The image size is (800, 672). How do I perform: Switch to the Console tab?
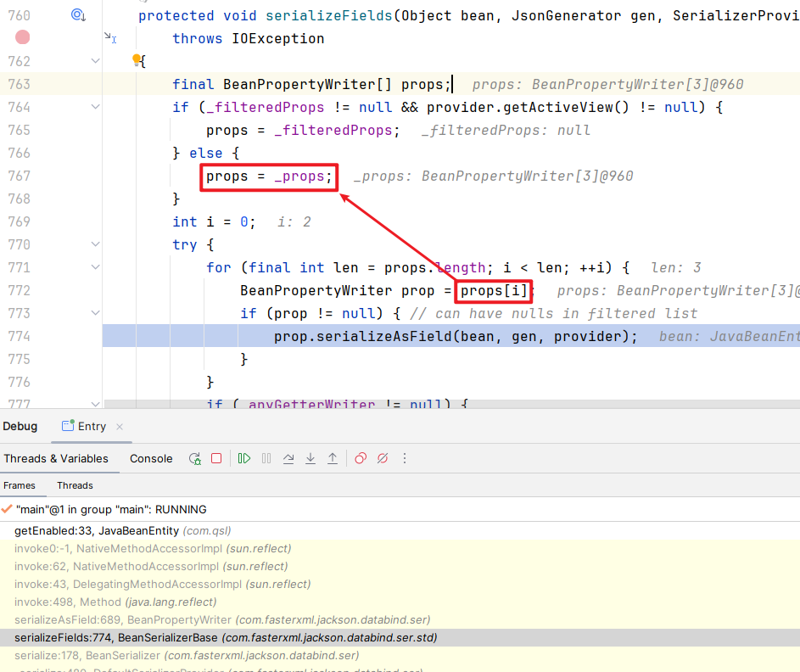coord(151,458)
